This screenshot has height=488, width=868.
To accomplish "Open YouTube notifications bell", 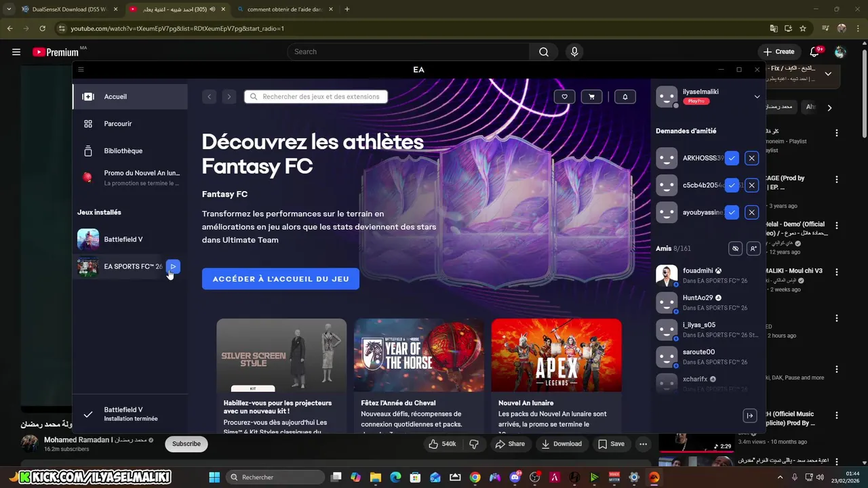I will (815, 52).
